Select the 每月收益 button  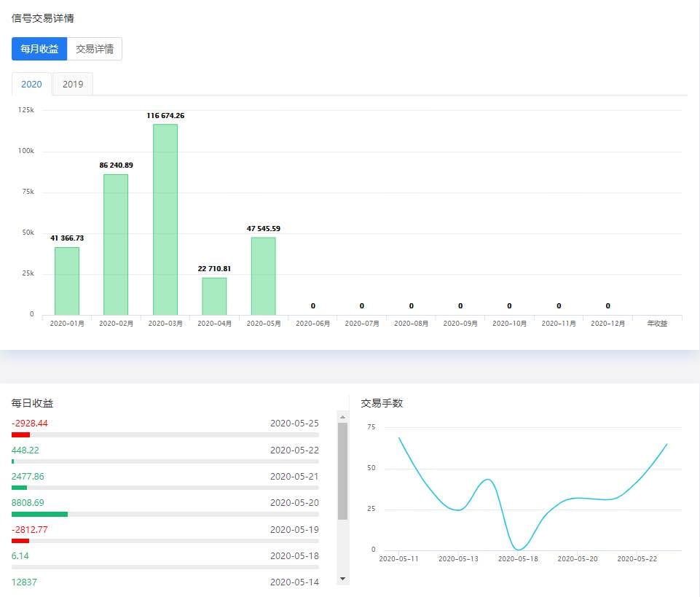(x=39, y=49)
